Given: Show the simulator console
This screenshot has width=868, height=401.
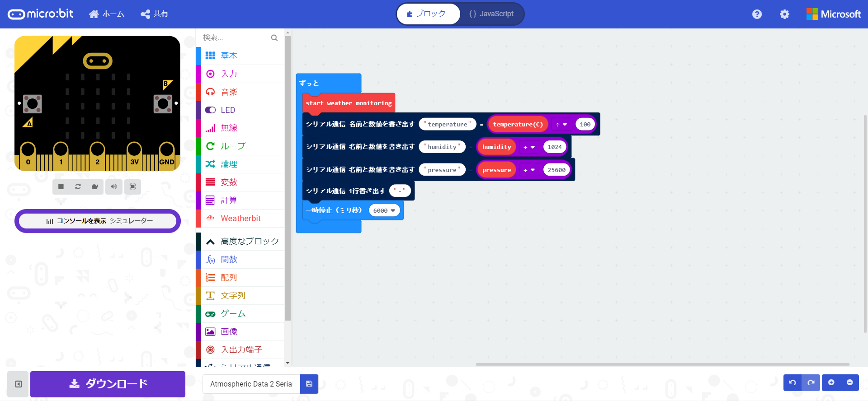Looking at the screenshot, I should click(x=98, y=221).
